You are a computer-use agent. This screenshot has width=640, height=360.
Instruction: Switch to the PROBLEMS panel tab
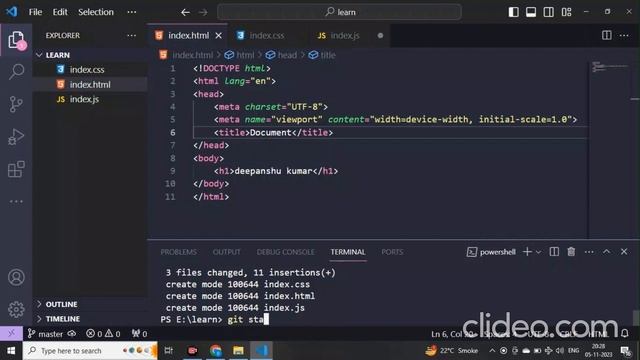click(x=178, y=252)
